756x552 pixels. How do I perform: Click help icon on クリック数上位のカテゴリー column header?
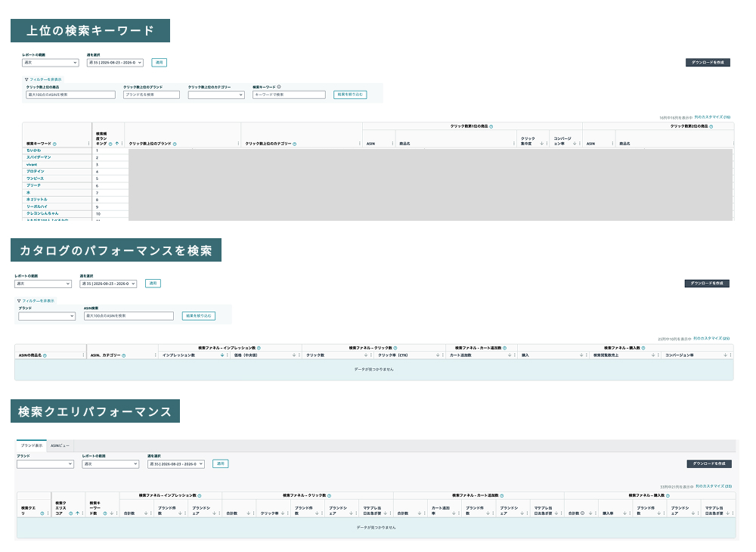click(x=295, y=144)
